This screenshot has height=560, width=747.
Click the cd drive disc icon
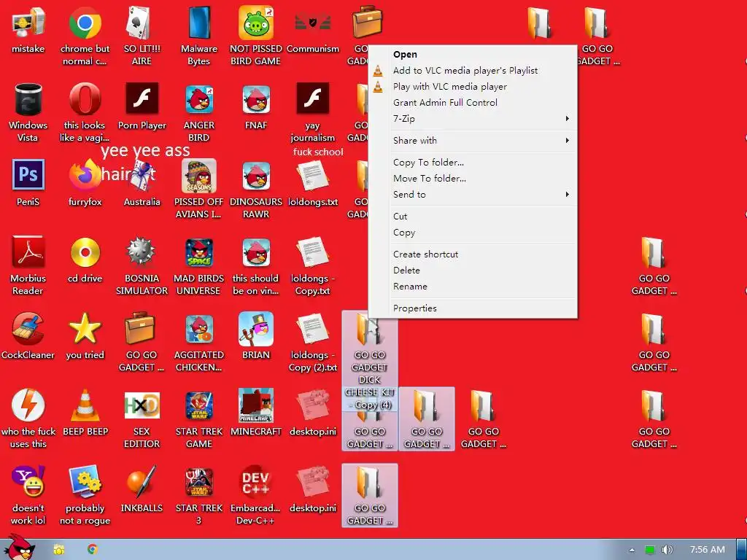tap(85, 259)
